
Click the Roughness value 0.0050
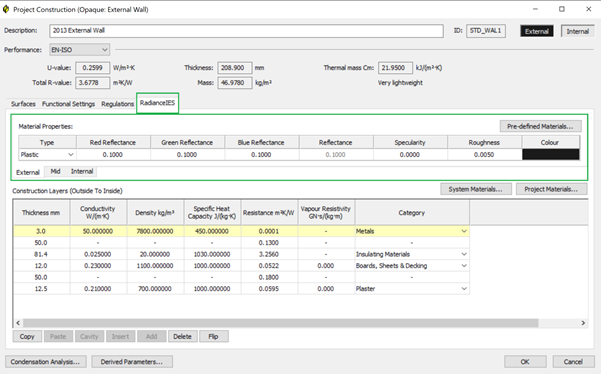(484, 154)
